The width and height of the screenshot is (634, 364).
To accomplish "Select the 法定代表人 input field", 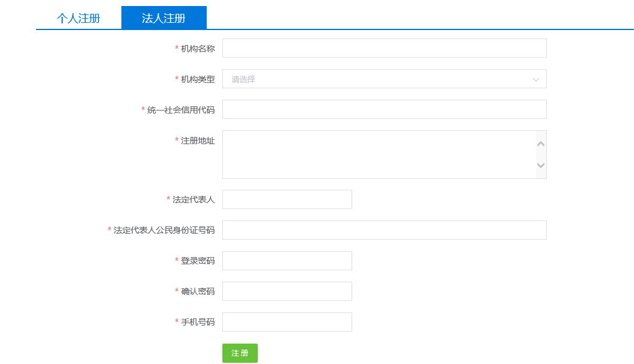I will click(287, 199).
